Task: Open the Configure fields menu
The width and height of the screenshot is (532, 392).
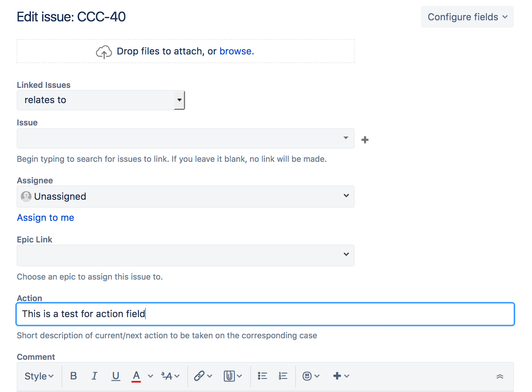Action: click(x=467, y=17)
